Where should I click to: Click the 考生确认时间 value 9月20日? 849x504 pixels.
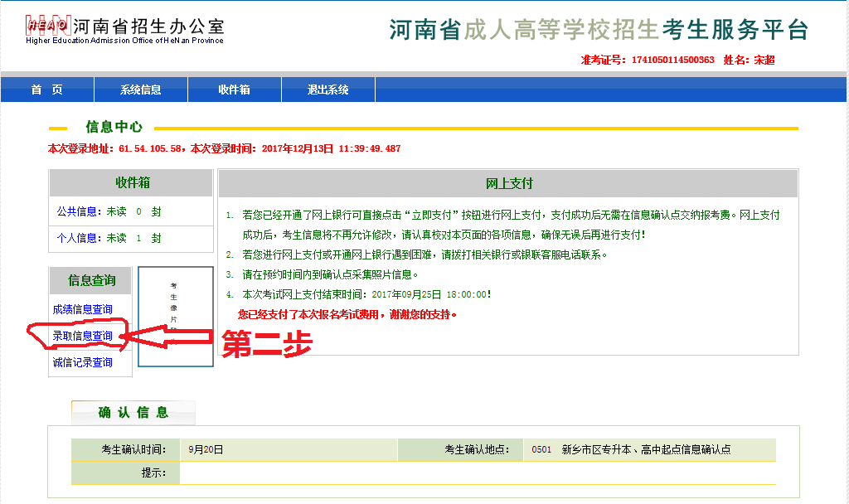tap(206, 450)
